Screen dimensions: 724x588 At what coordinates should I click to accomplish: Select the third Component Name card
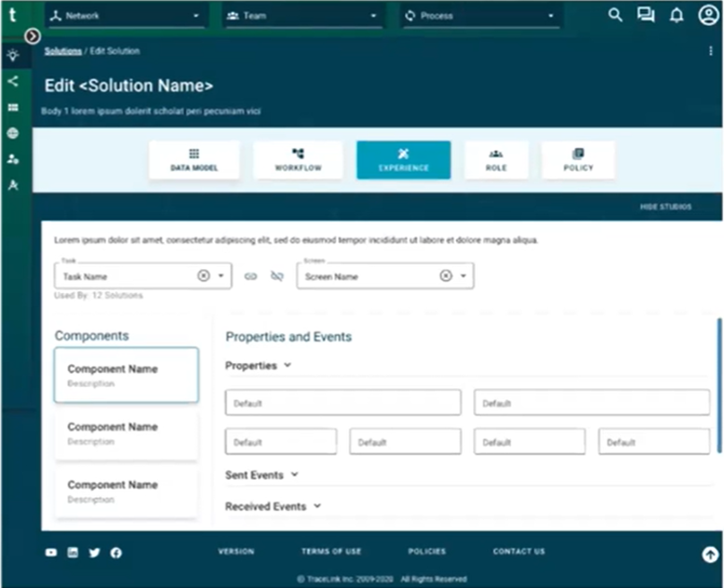[x=126, y=491]
